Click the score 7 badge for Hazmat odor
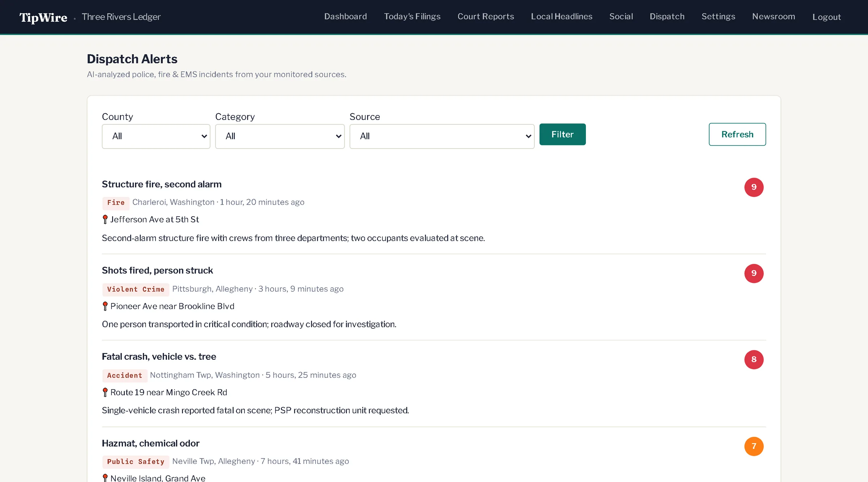This screenshot has width=868, height=482. (754, 446)
